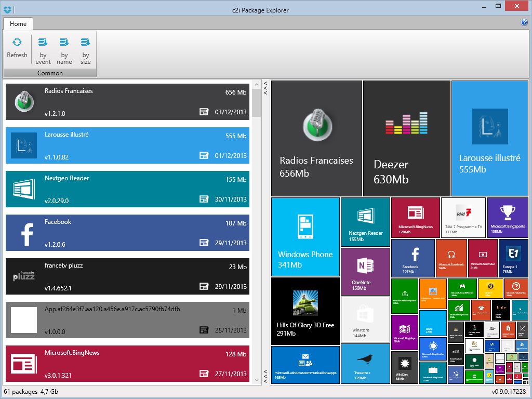Refresh the package list
Viewport: 532px width, 399px height.
[17, 48]
